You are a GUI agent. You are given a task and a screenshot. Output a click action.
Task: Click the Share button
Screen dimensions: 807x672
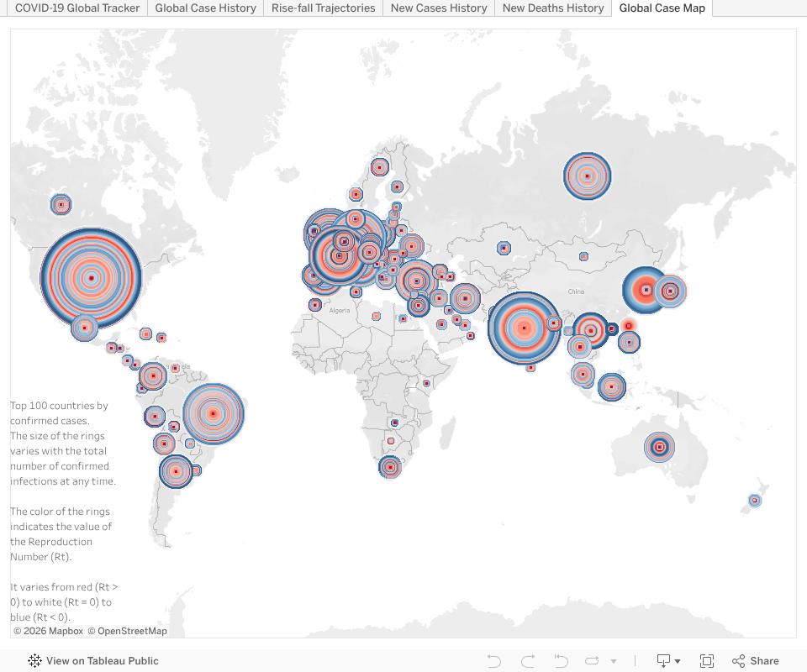point(756,661)
